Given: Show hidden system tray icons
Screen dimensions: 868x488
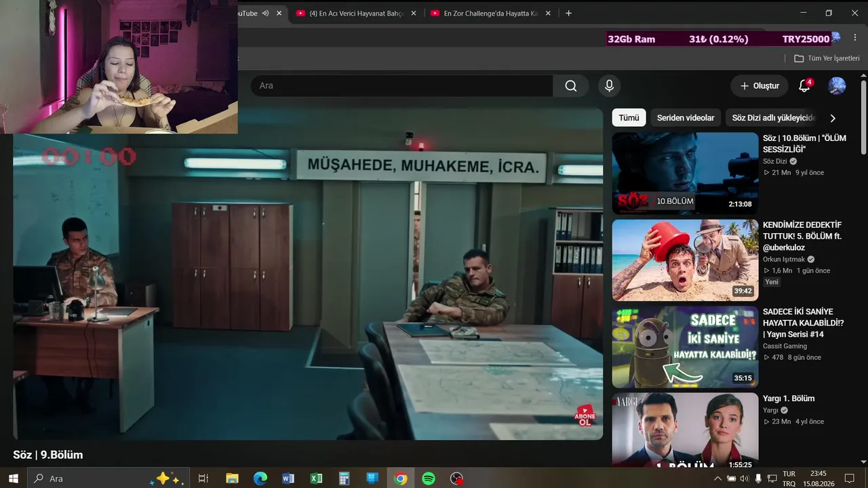Looking at the screenshot, I should [x=718, y=479].
